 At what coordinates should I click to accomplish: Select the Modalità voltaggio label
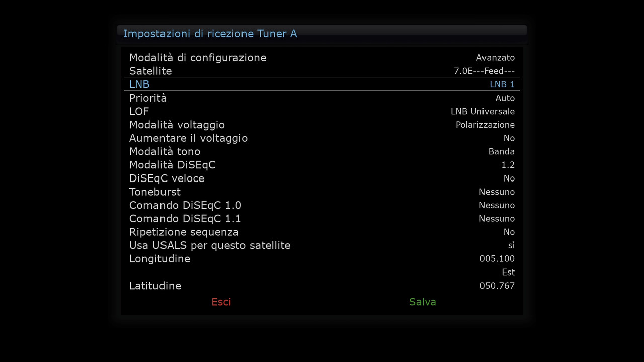[x=177, y=125]
